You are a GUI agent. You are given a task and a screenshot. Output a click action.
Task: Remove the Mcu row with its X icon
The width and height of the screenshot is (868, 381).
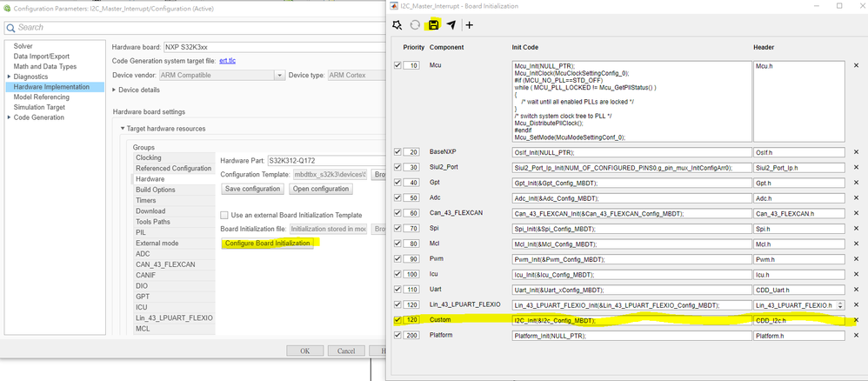coord(856,65)
